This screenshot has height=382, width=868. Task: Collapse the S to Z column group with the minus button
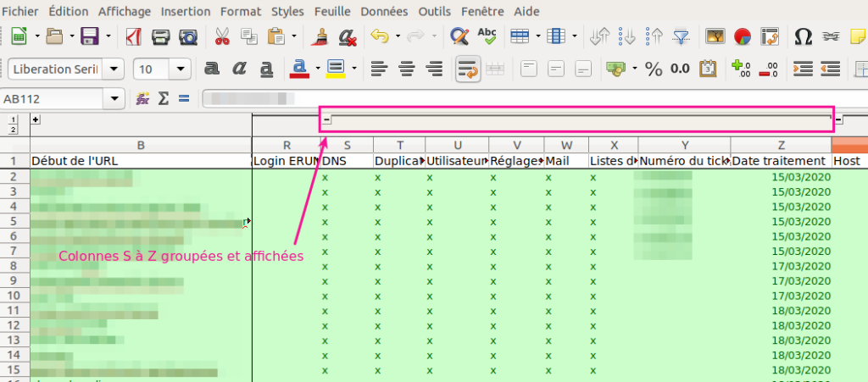point(327,120)
